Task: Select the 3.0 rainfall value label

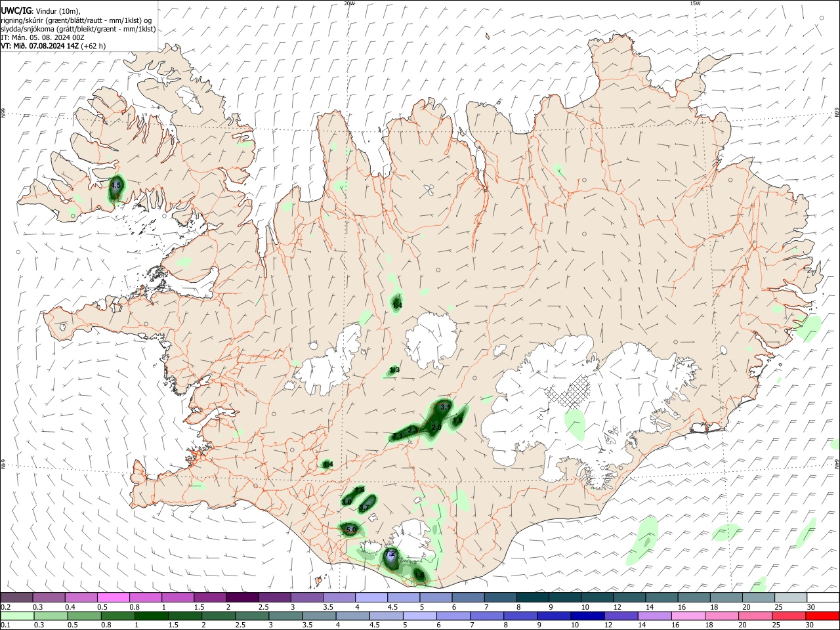Action: (x=347, y=502)
